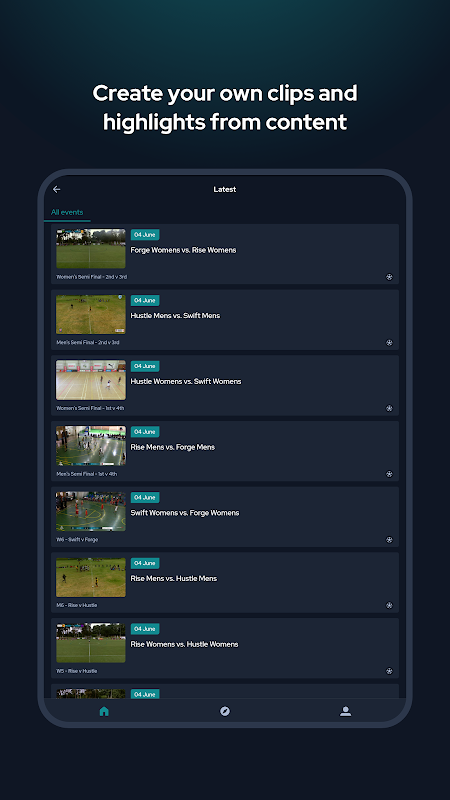450x800 pixels.
Task: Tap the back arrow icon
Action: tap(57, 189)
